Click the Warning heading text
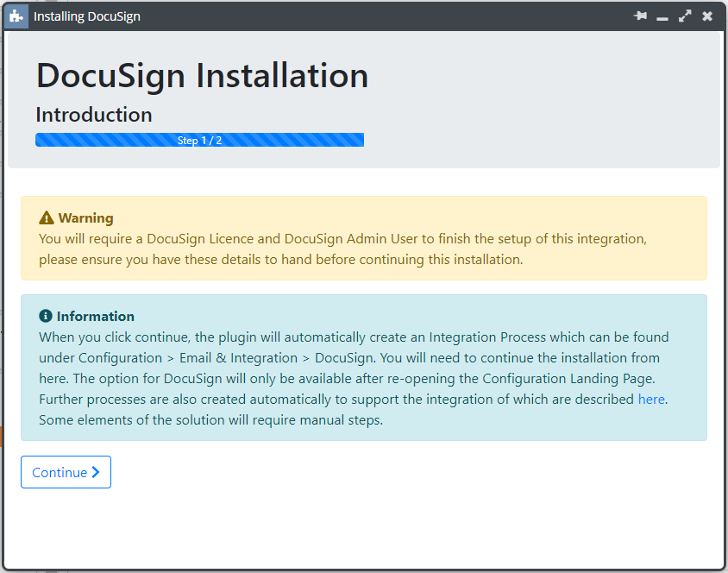This screenshot has width=728, height=573. tap(86, 217)
